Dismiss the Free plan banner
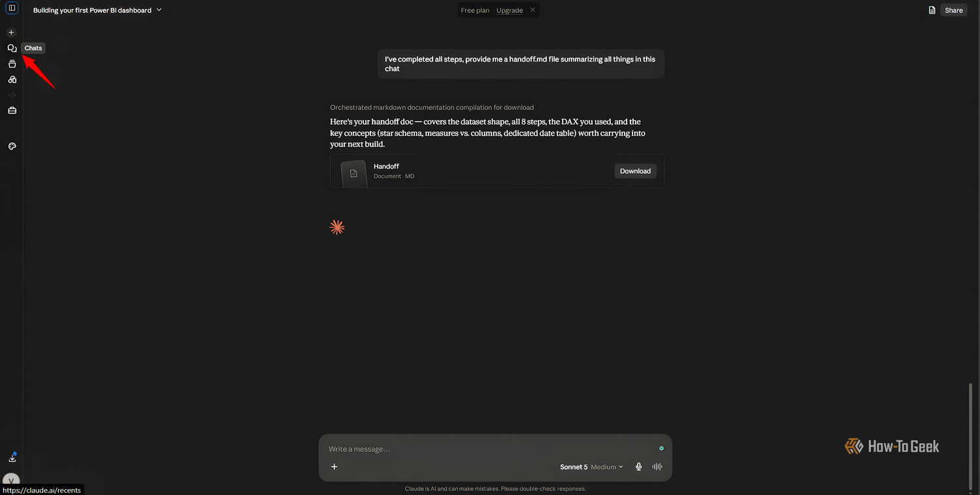980x495 pixels. click(532, 10)
